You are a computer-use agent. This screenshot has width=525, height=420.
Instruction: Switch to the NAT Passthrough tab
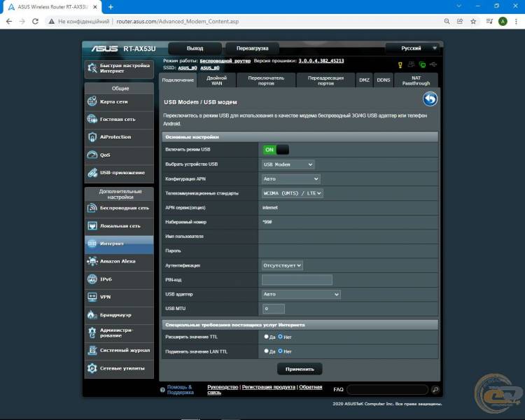(416, 80)
